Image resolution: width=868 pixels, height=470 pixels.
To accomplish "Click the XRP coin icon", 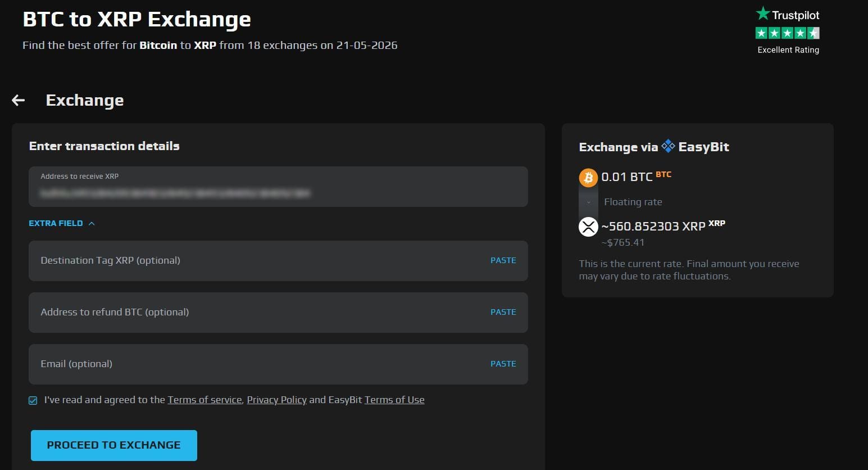I will [x=588, y=227].
